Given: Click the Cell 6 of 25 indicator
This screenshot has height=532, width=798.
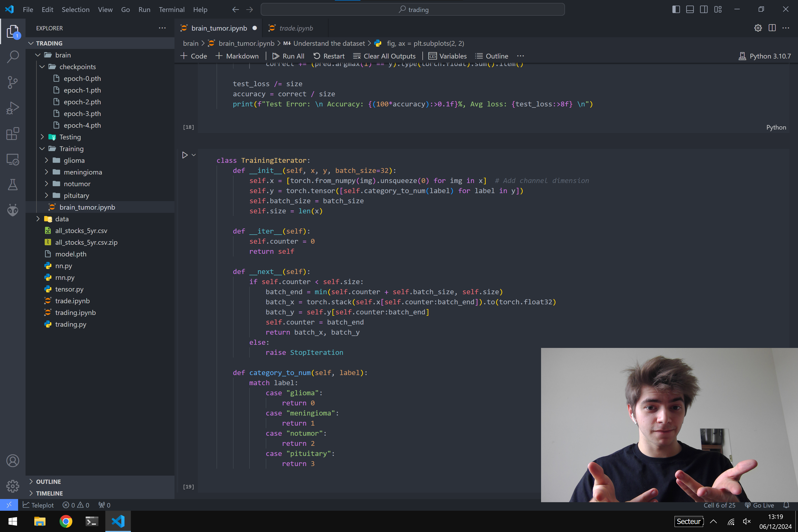Looking at the screenshot, I should click(x=720, y=505).
